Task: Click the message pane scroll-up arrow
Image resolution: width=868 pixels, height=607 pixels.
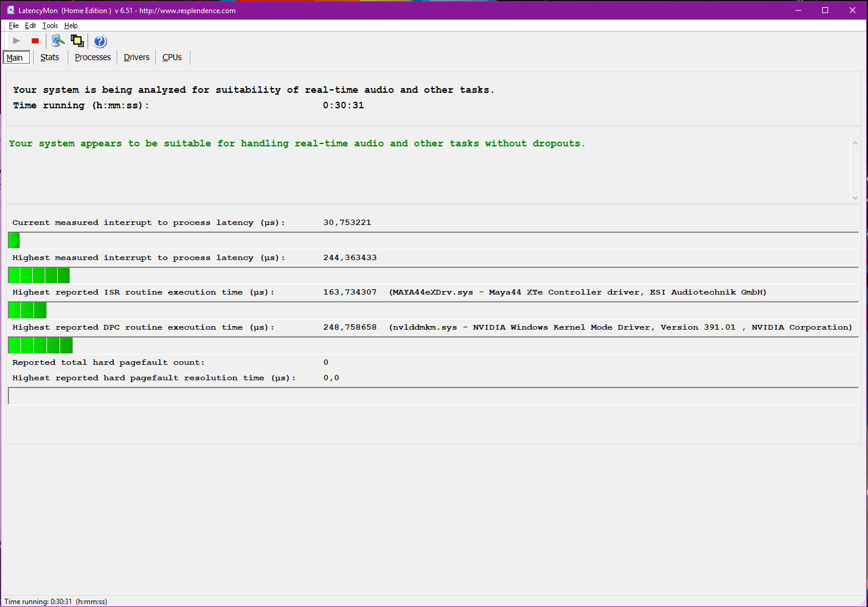Action: 855,143
